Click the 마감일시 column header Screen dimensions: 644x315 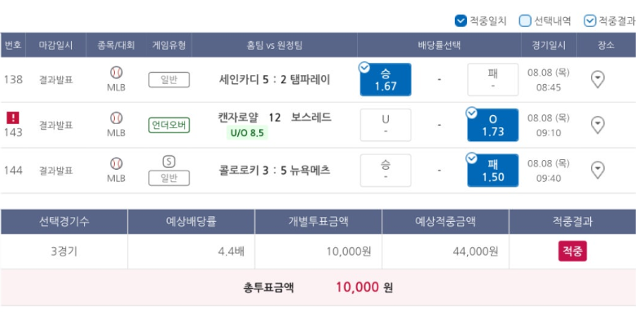[x=56, y=45]
